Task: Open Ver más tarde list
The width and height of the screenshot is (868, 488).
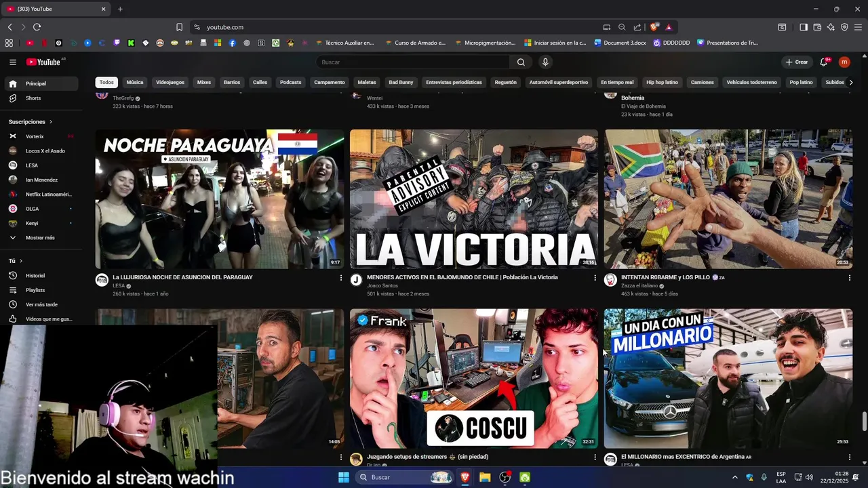Action: click(x=41, y=304)
